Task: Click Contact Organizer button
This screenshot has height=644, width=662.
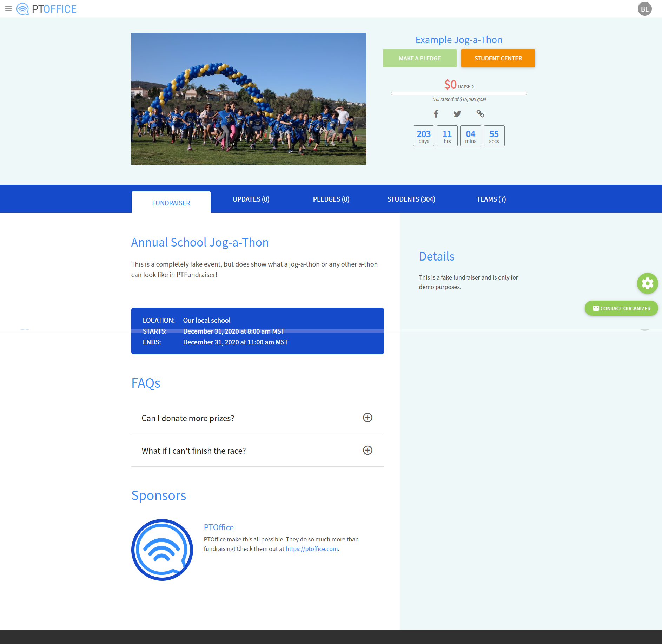Action: click(621, 308)
